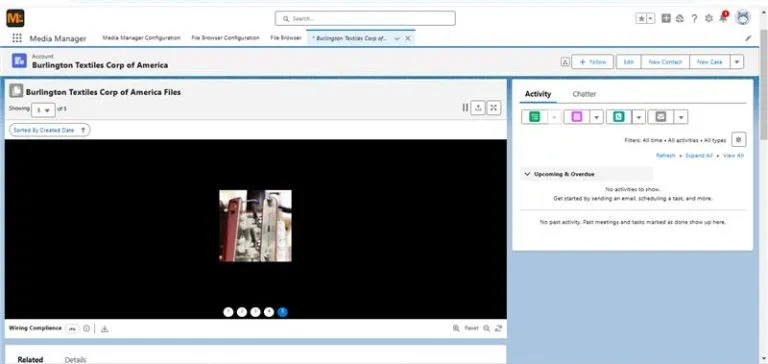Download the Wiring Compliance file
Viewport: 768px width, 364px height.
(x=104, y=329)
